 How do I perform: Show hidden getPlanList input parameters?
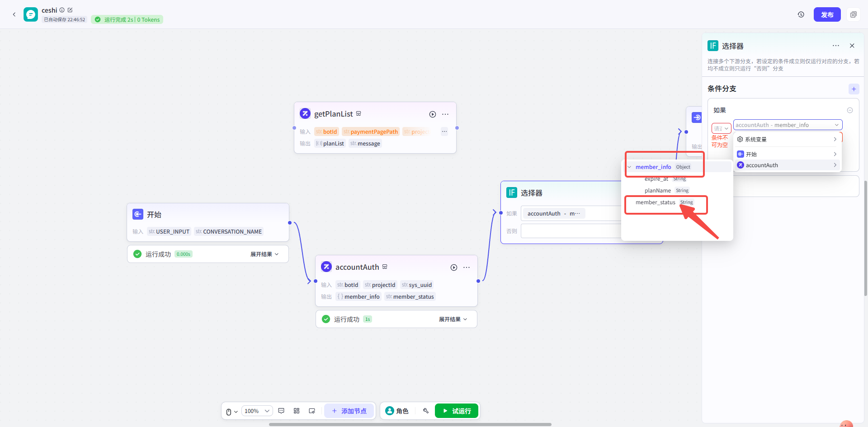point(444,131)
